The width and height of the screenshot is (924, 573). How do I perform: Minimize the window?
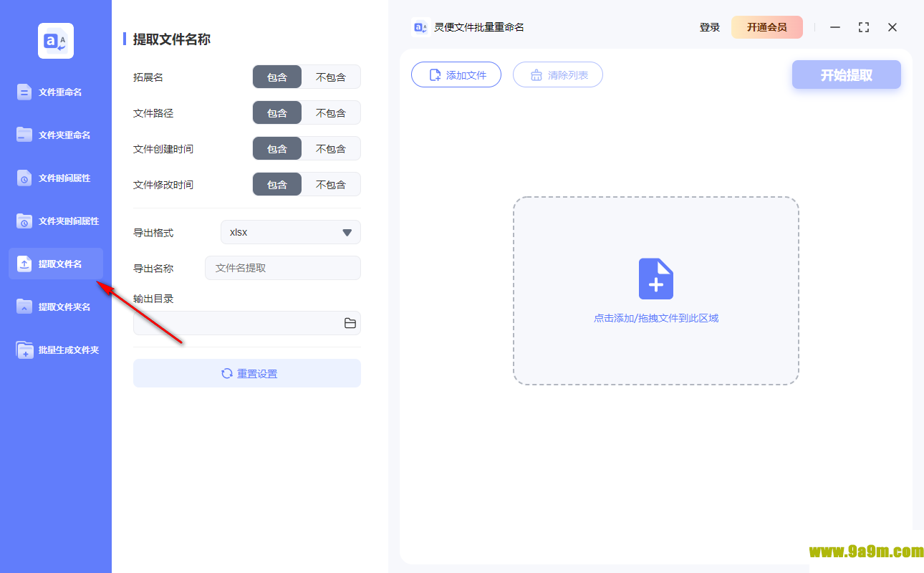tap(835, 27)
